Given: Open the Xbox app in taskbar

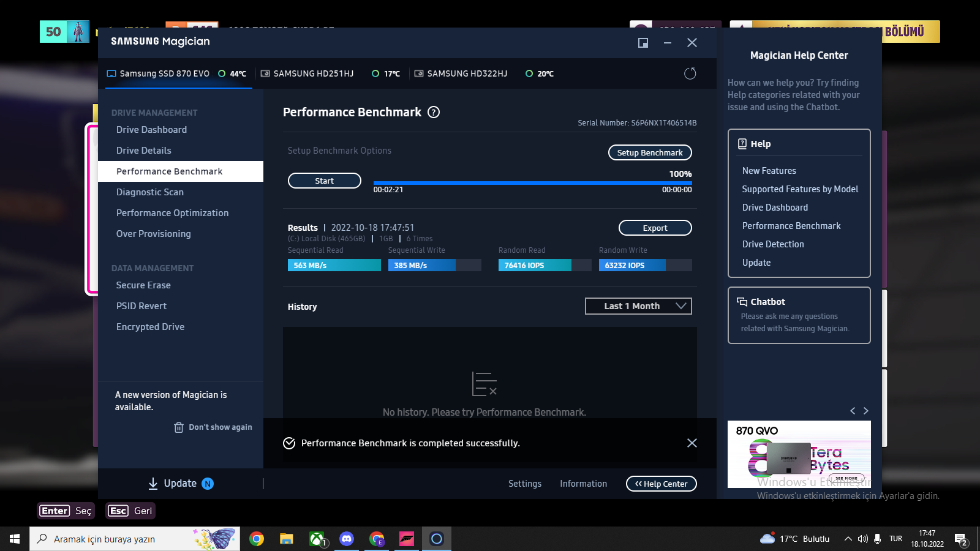Looking at the screenshot, I should (x=317, y=539).
